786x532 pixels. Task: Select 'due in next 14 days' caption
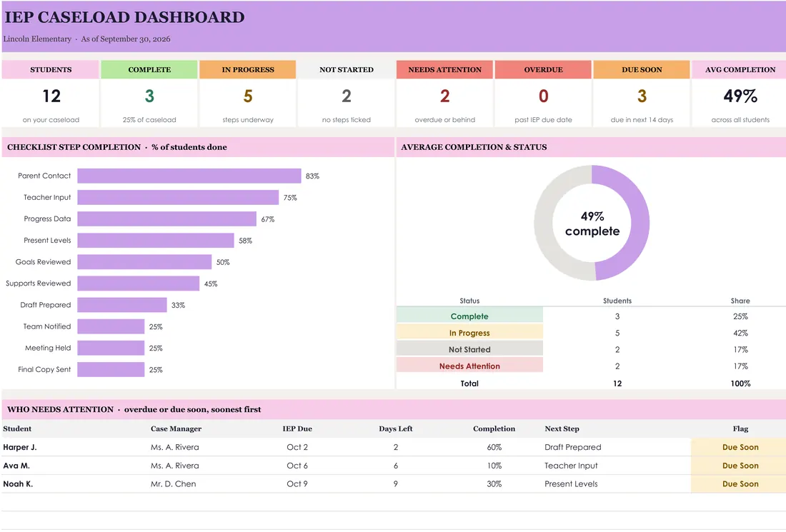(642, 120)
